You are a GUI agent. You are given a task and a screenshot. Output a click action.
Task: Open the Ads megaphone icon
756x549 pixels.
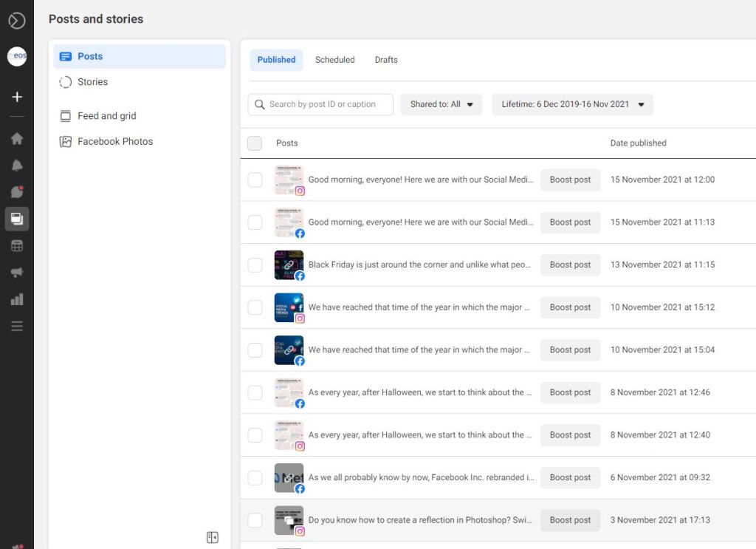pyautogui.click(x=16, y=273)
